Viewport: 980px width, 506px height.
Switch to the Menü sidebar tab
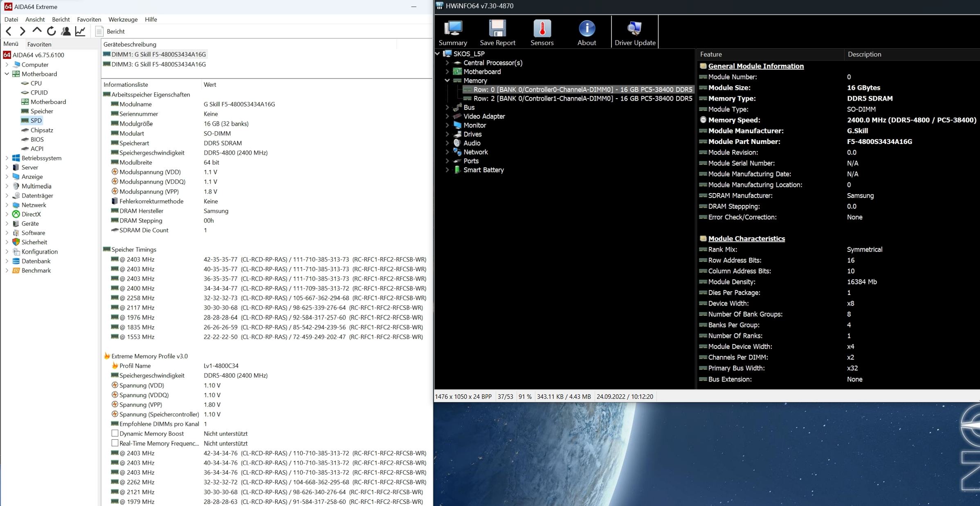tap(11, 44)
